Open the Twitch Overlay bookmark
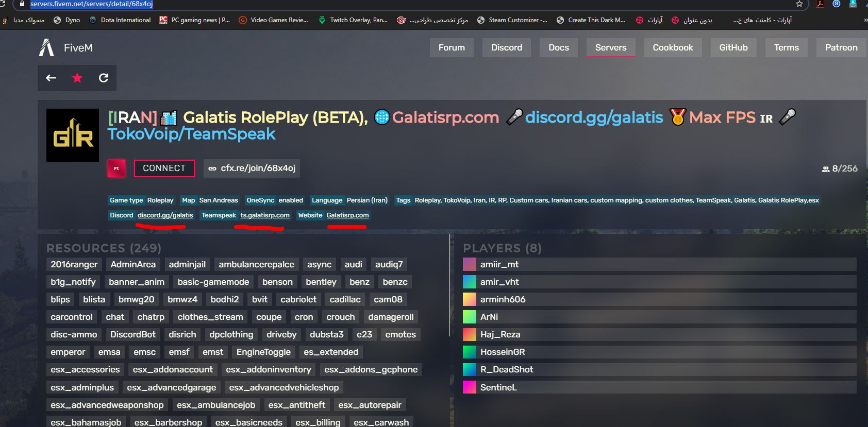Viewport: 868px width, 427px height. tap(353, 20)
